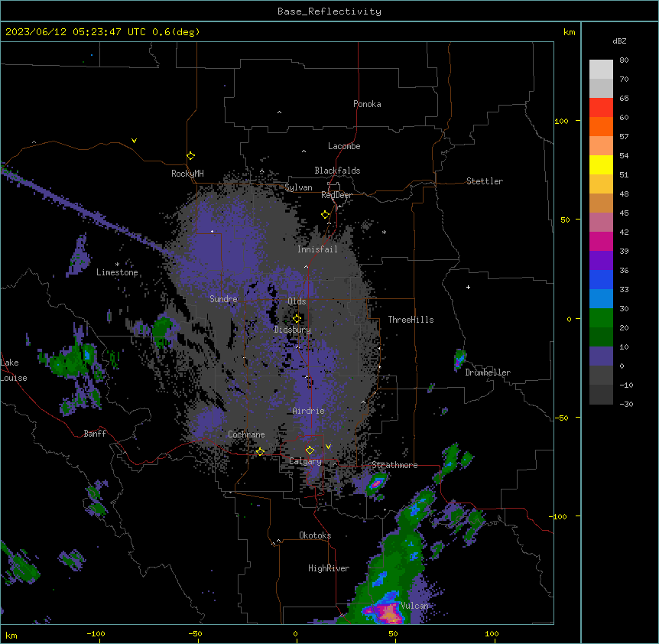The width and height of the screenshot is (659, 644).
Task: Click the Vulcan town label
Action: tap(414, 606)
